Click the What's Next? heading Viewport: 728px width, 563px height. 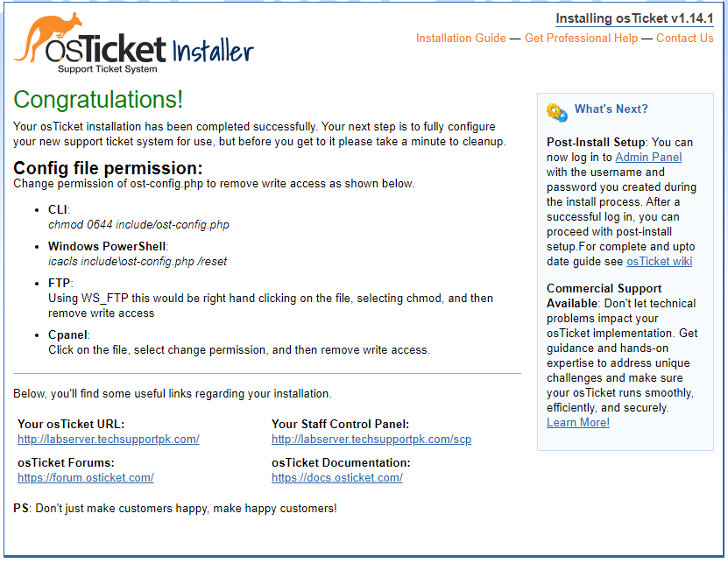(x=611, y=109)
